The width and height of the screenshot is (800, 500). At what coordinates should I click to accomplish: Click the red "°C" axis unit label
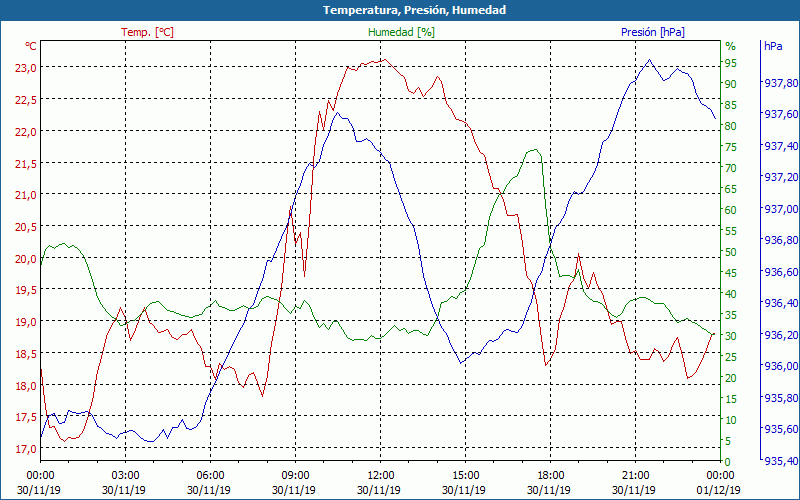point(31,46)
